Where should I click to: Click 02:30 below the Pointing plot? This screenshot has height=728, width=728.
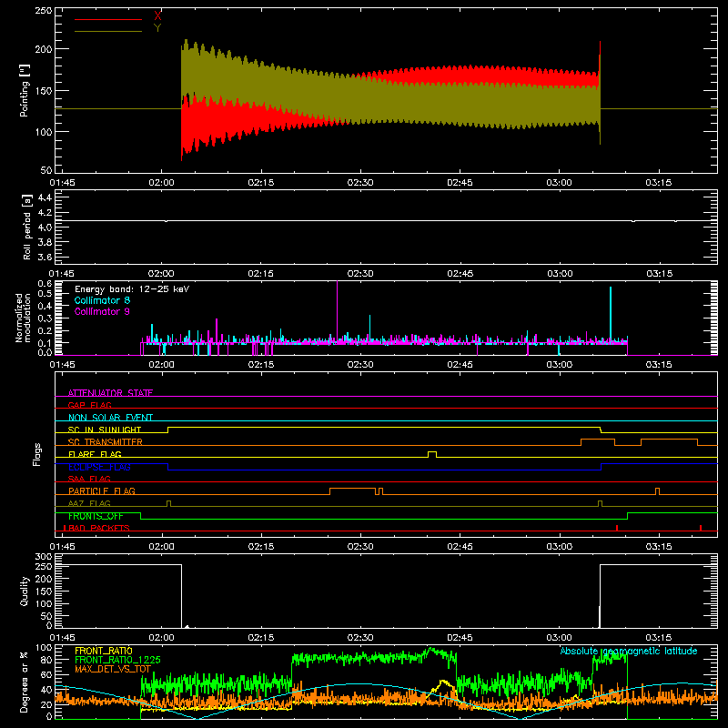(360, 183)
